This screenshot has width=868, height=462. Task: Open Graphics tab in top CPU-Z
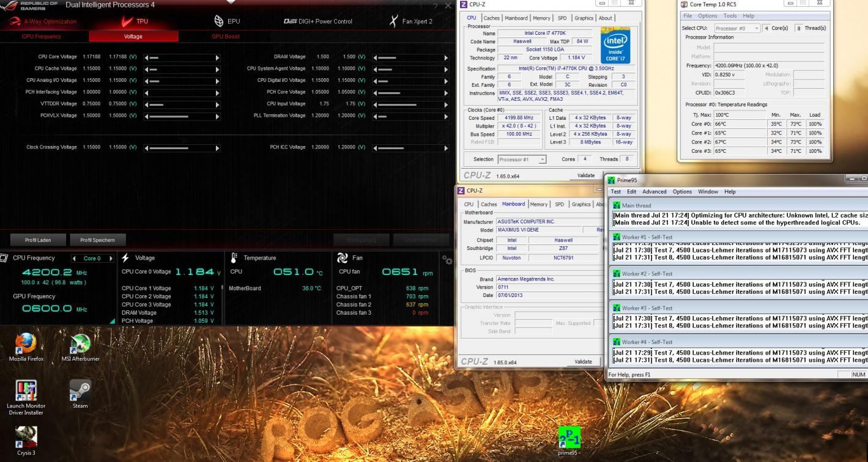(584, 18)
